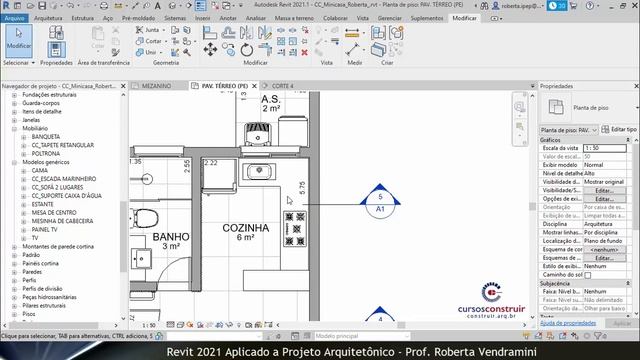This screenshot has width=640, height=360.
Task: Close the PAV. TÉRREO (PE) view tab
Action: coord(254,86)
